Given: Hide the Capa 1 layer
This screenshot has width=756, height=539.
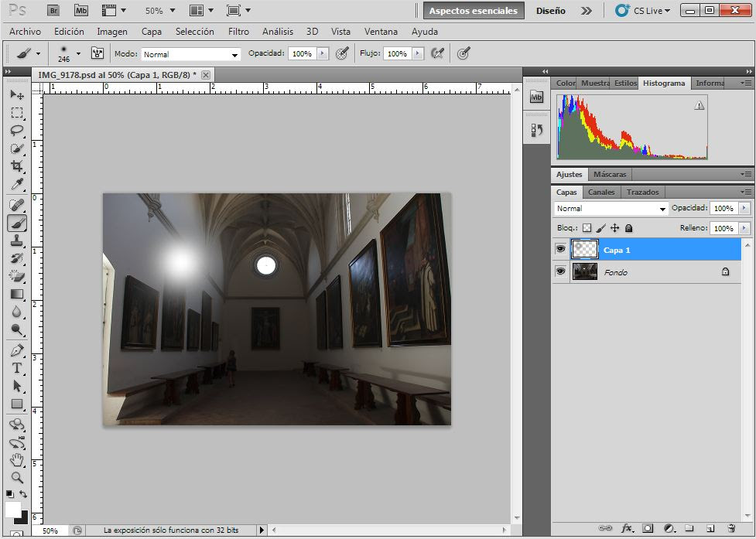Looking at the screenshot, I should pos(560,250).
